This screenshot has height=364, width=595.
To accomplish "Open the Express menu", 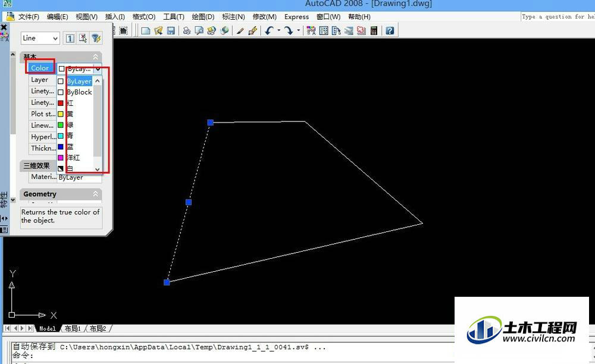I will 297,17.
